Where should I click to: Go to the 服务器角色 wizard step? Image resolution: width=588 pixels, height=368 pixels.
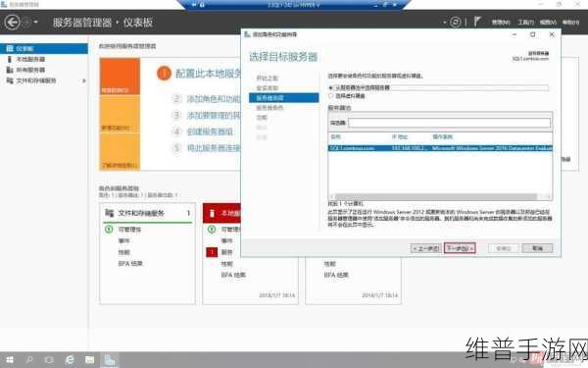click(269, 107)
